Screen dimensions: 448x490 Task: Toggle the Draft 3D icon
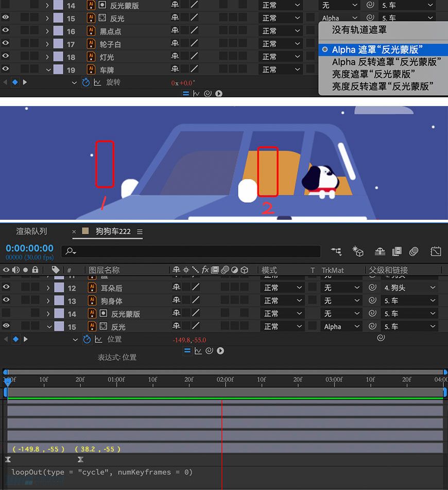tap(358, 251)
